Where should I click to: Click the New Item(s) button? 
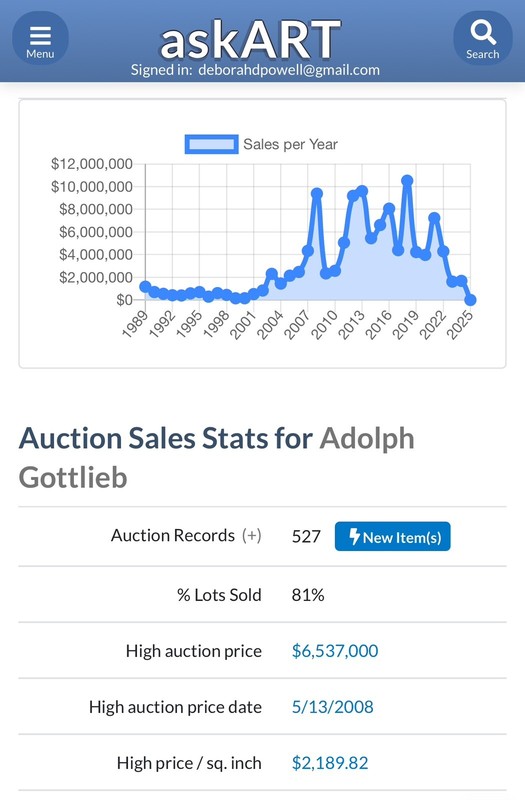[392, 536]
